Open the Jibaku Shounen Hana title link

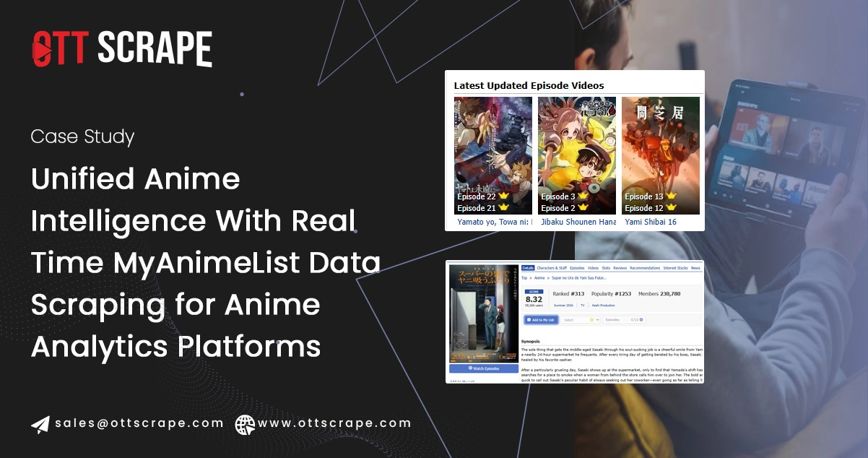(x=578, y=222)
